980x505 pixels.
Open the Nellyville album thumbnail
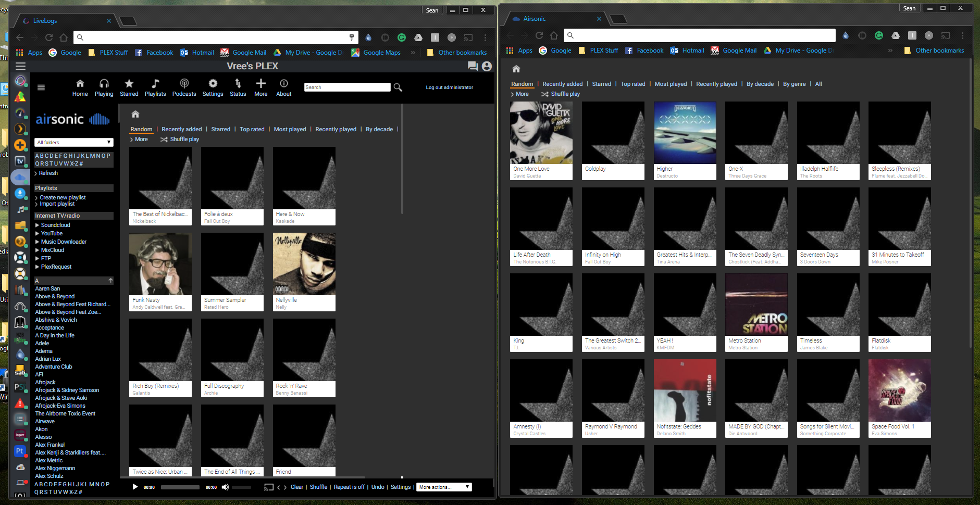[304, 264]
